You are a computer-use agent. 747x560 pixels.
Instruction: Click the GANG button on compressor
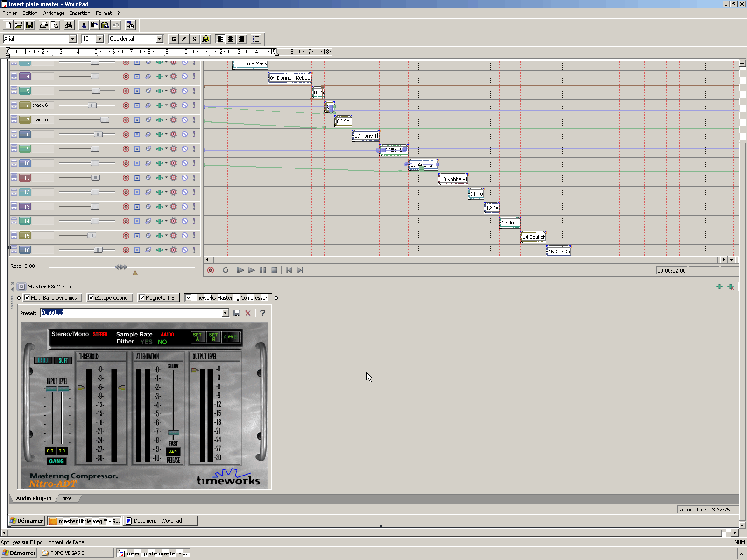[x=56, y=461]
